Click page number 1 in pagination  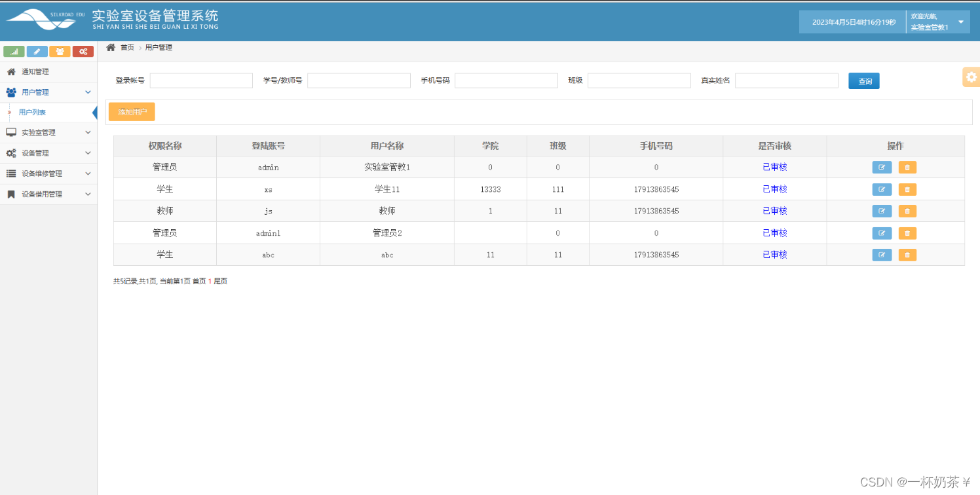pos(210,282)
